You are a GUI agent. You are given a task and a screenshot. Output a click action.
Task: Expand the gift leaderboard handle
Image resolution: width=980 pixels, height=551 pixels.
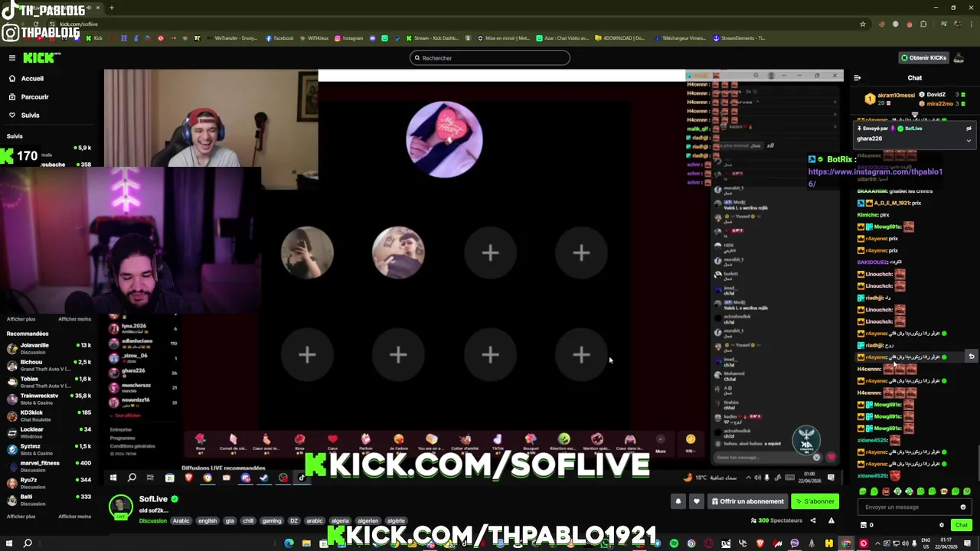click(915, 116)
